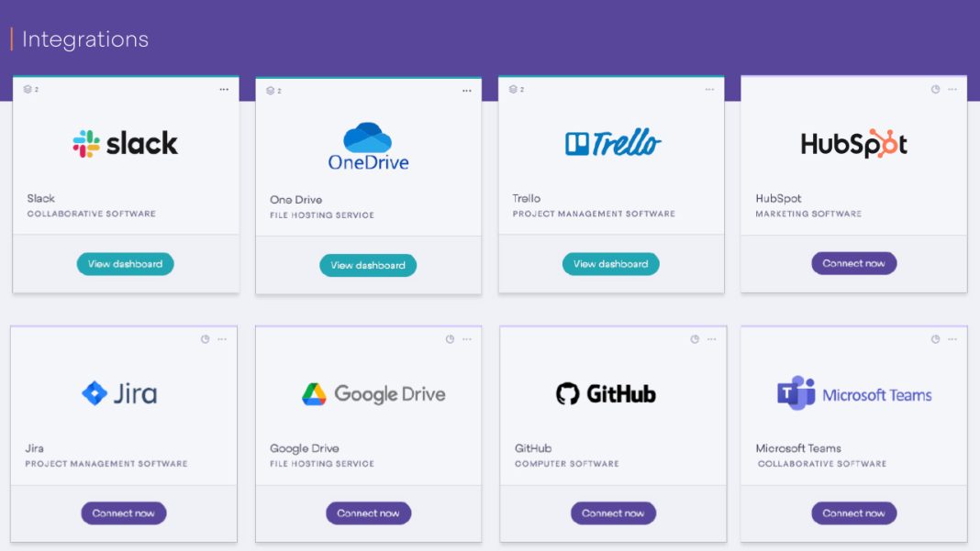Click Microsoft Teams' Collaborative Software label
Screen dimensions: 980x551
pyautogui.click(x=822, y=464)
